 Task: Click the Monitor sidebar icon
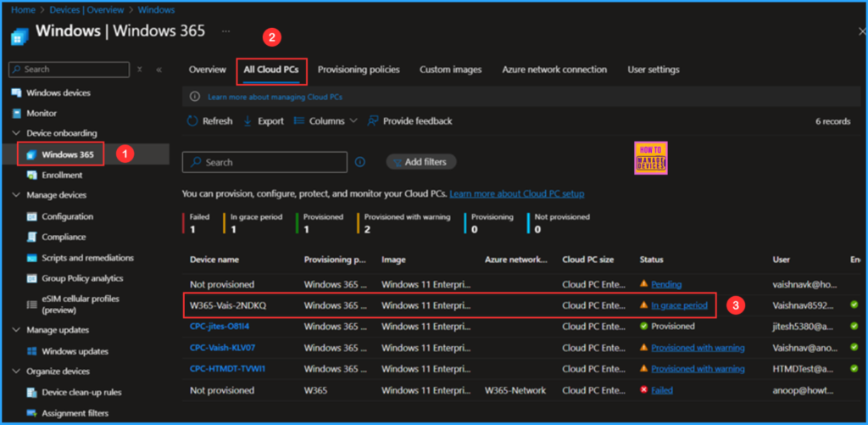coord(17,113)
